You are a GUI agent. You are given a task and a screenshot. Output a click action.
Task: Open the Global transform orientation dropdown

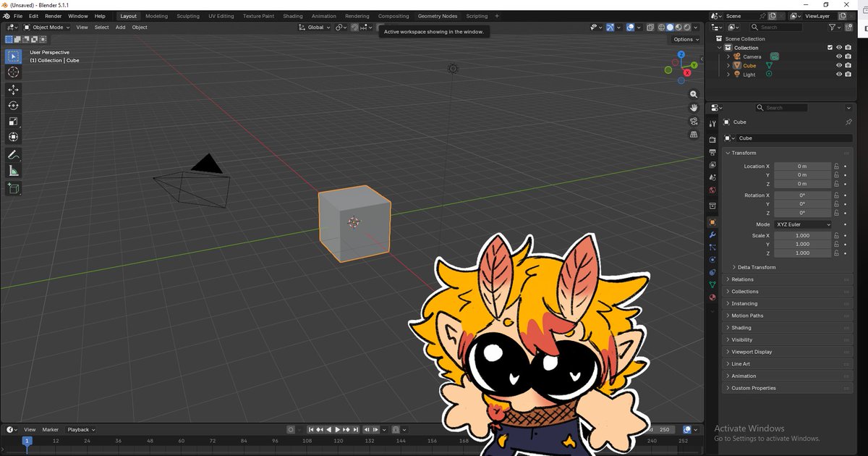click(315, 28)
